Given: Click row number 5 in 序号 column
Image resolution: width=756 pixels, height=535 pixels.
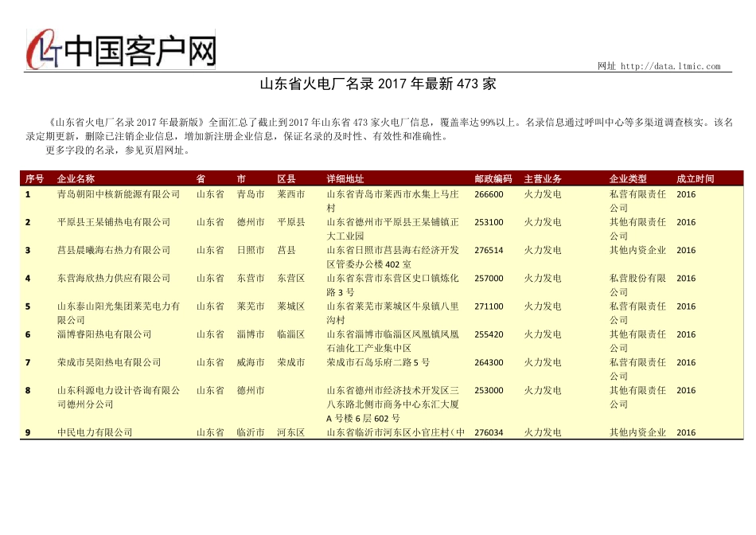Looking at the screenshot, I should [x=28, y=307].
